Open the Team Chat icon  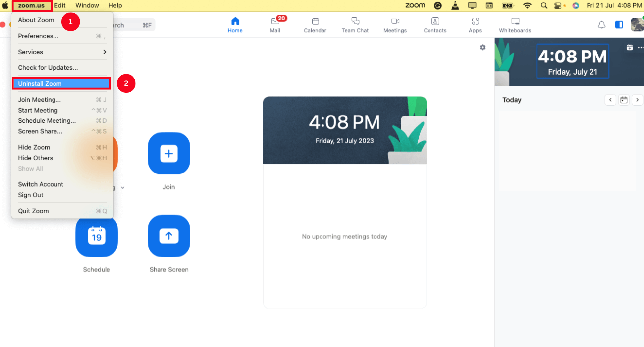click(x=355, y=21)
